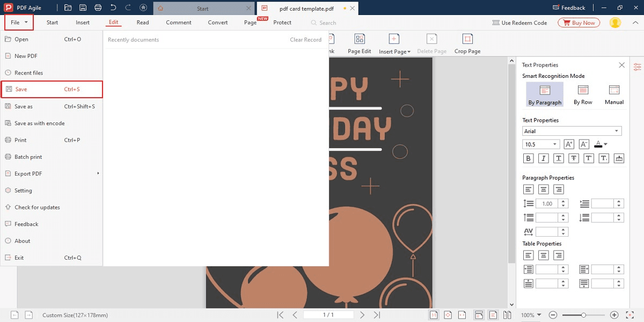Adjust the 1.00 line spacing stepper
This screenshot has width=644, height=322.
pos(563,204)
